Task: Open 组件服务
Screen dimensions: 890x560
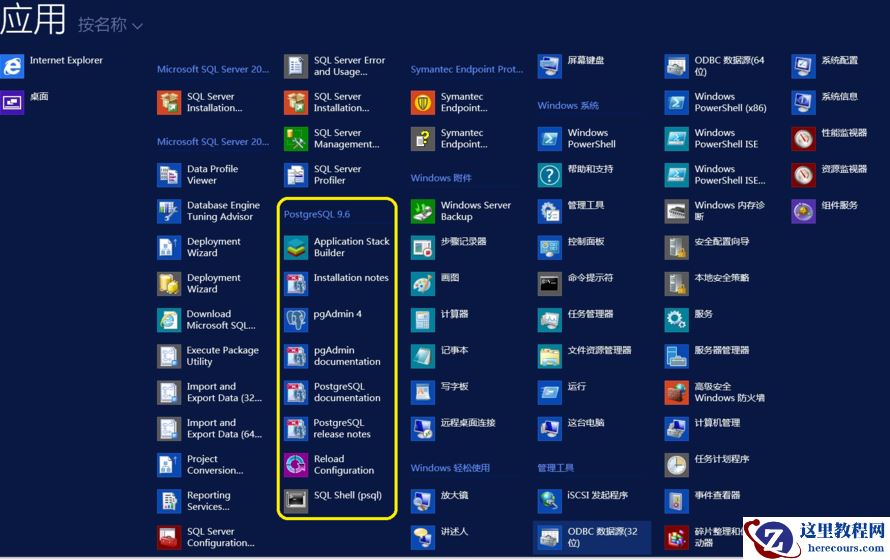Action: [x=825, y=212]
